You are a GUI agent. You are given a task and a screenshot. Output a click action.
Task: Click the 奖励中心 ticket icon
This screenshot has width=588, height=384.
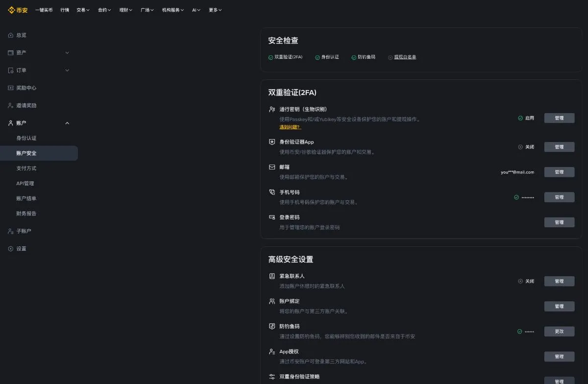[x=11, y=88]
